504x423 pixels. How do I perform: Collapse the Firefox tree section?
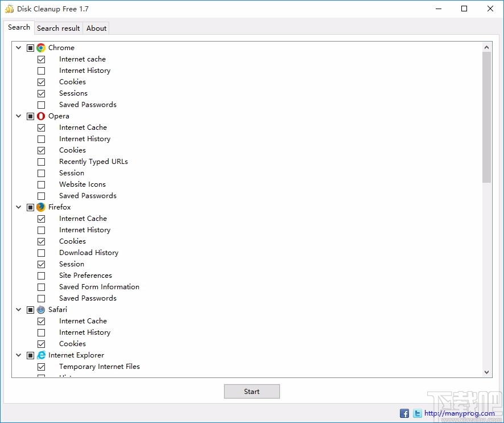click(x=18, y=207)
